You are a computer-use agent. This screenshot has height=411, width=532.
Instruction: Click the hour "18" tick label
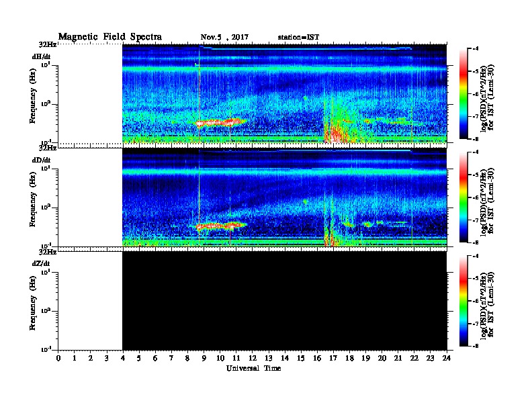click(x=349, y=358)
